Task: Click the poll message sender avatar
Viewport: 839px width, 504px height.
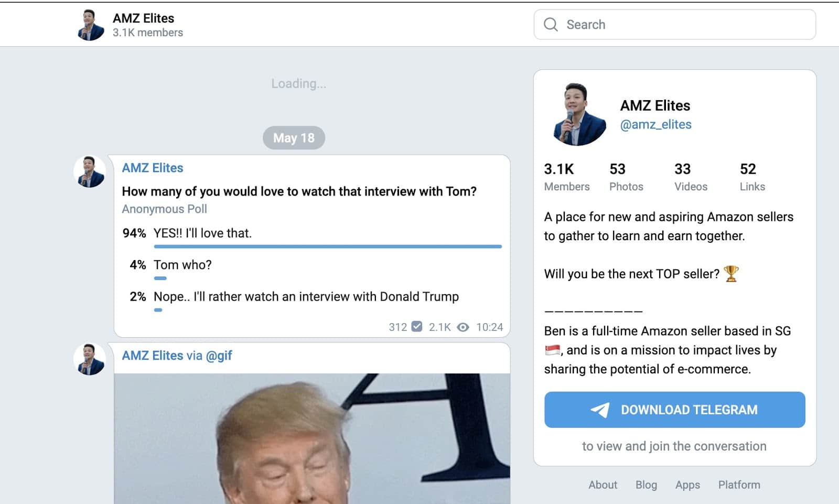Action: pyautogui.click(x=90, y=171)
